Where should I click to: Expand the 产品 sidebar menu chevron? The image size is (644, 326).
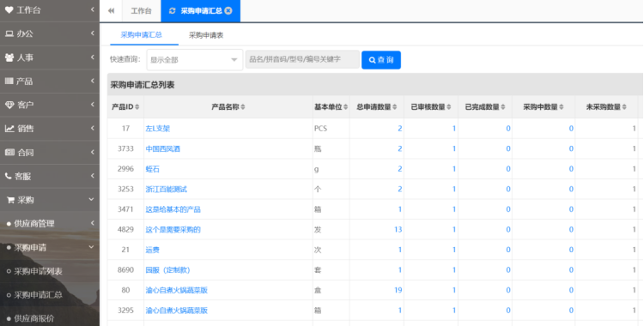pyautogui.click(x=93, y=81)
